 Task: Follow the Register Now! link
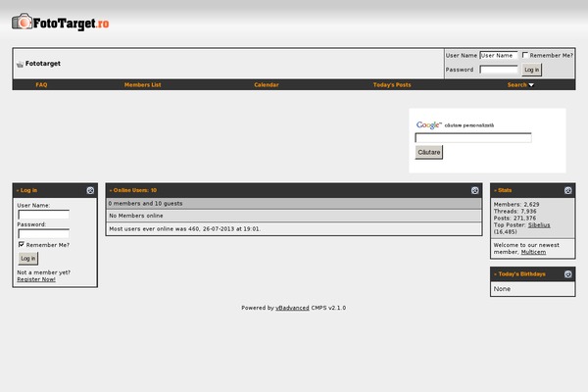[36, 279]
